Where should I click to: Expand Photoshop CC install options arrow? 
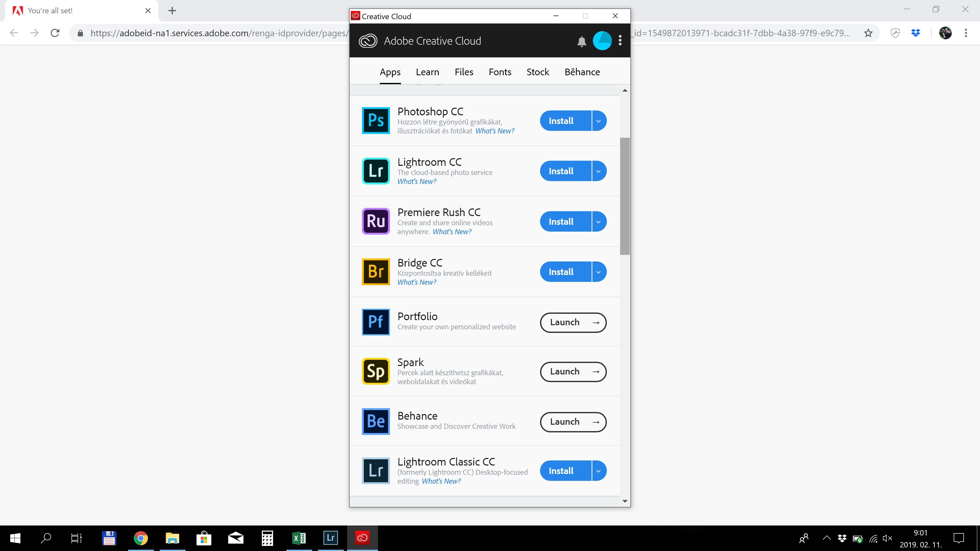click(598, 121)
